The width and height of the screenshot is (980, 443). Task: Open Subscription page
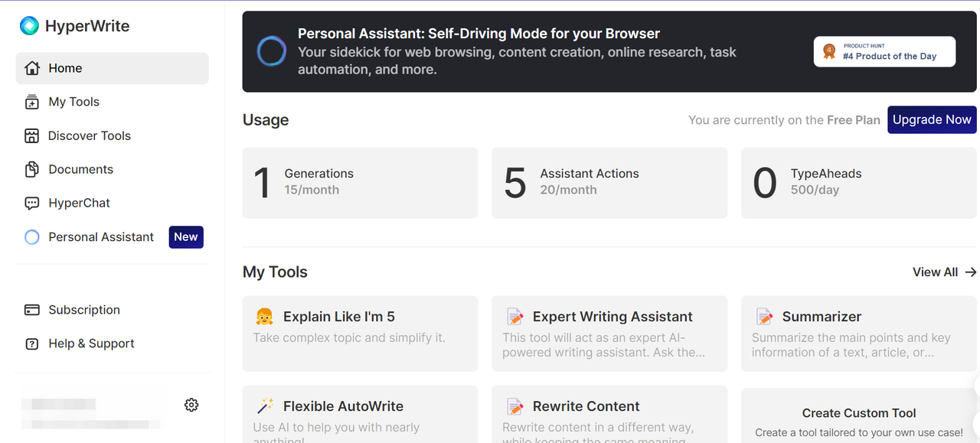tap(112, 310)
